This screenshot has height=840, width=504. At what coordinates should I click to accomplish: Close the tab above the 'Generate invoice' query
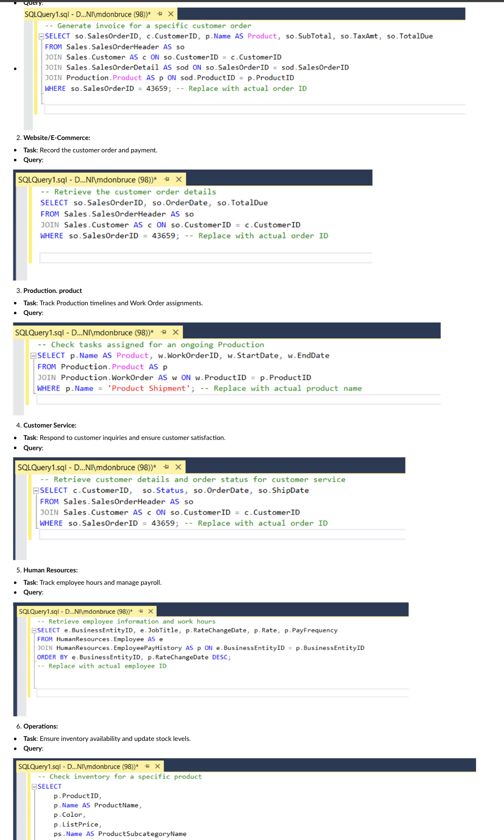[x=171, y=14]
